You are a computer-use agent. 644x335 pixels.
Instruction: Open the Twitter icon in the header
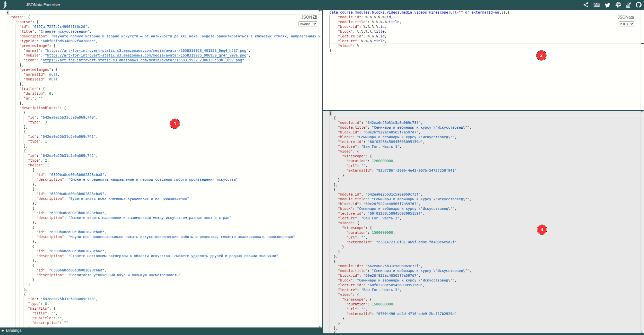point(608,5)
